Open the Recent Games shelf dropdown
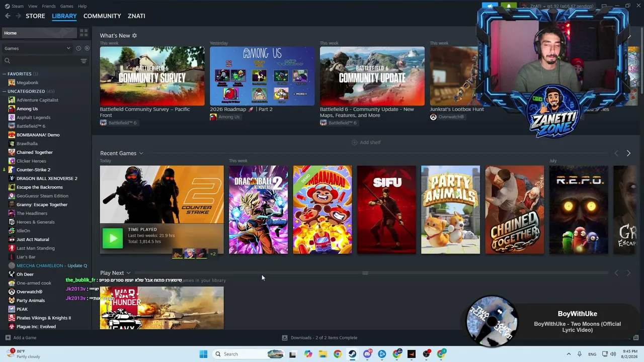Viewport: 644px width, 362px height. (141, 153)
